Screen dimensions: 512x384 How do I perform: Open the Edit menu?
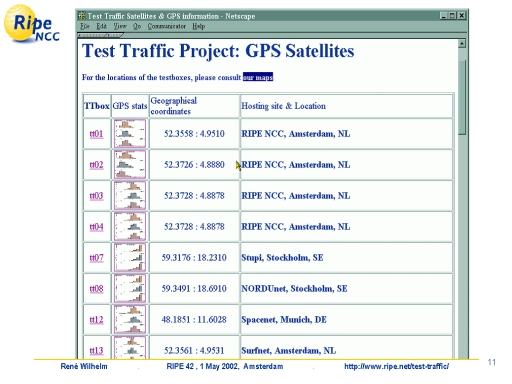102,26
